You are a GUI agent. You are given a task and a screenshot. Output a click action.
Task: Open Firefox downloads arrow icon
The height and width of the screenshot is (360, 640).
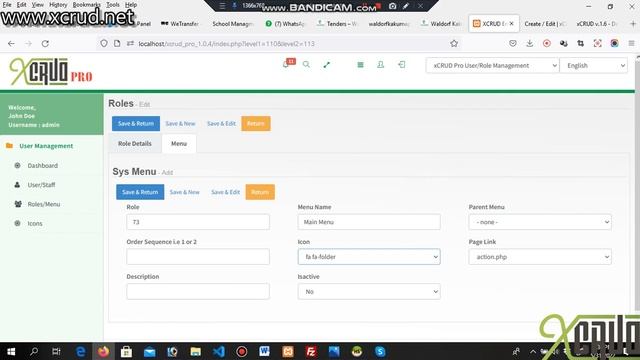(529, 43)
